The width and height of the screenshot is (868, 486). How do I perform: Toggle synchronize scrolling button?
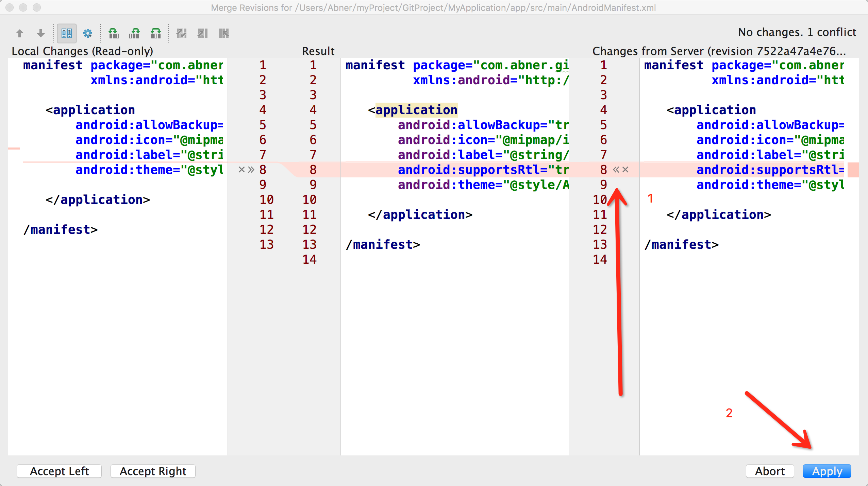click(x=67, y=33)
